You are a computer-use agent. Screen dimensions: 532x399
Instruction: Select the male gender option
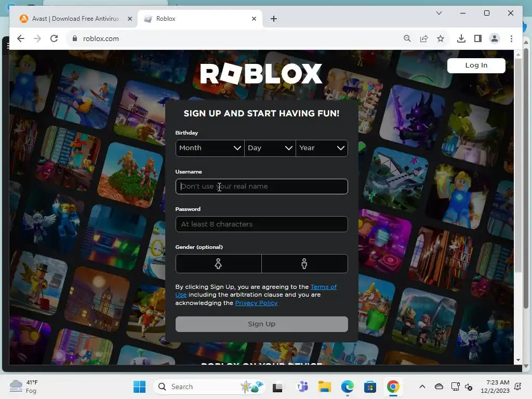304,263
